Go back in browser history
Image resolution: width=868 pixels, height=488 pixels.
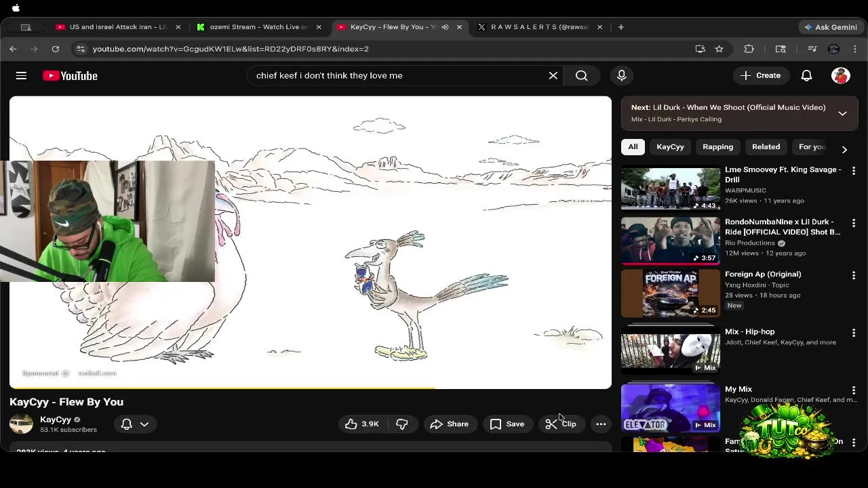[x=13, y=49]
